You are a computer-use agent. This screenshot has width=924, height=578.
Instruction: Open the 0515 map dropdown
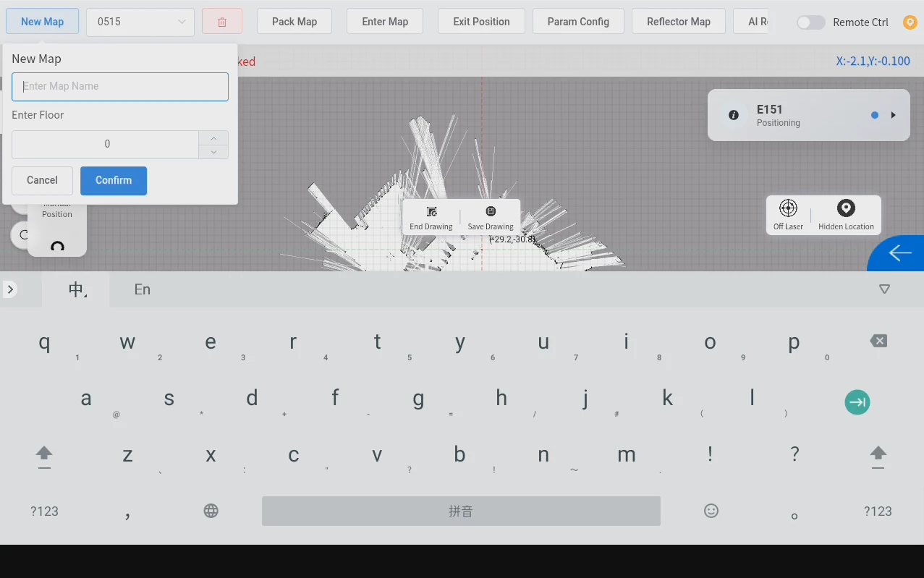coord(140,22)
